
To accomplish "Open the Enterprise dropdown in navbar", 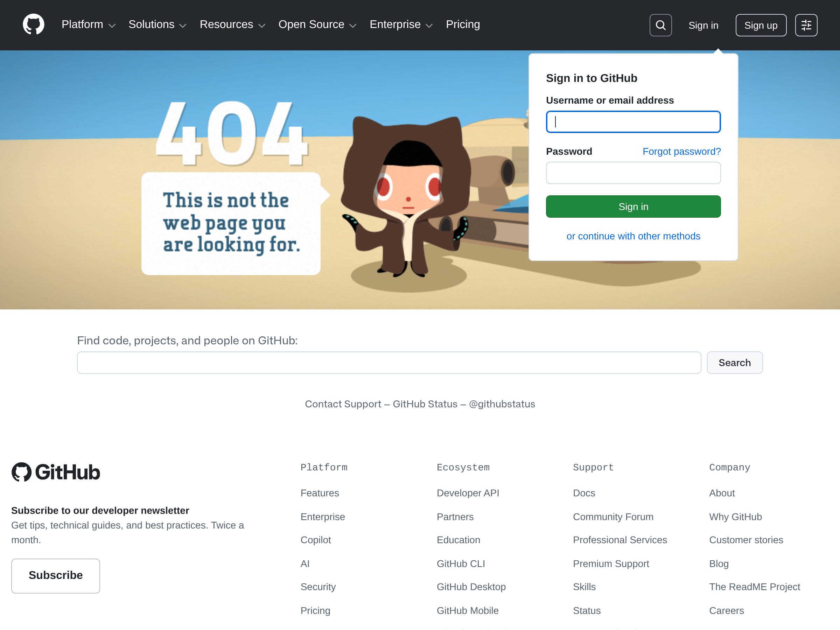I will point(401,25).
